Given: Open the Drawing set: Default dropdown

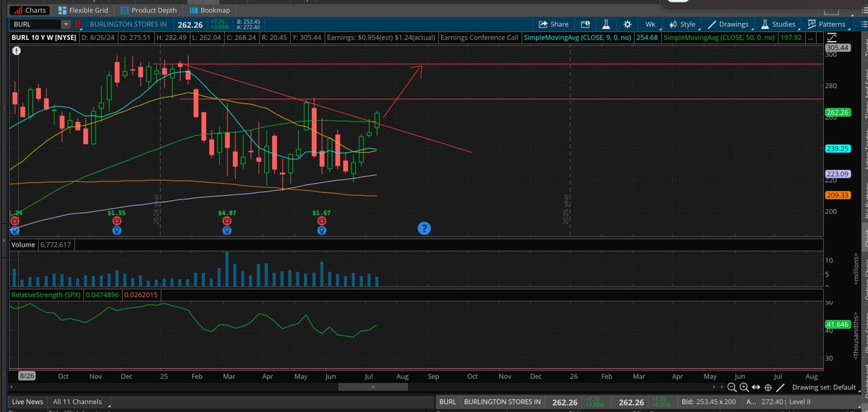Looking at the screenshot, I should click(x=825, y=387).
